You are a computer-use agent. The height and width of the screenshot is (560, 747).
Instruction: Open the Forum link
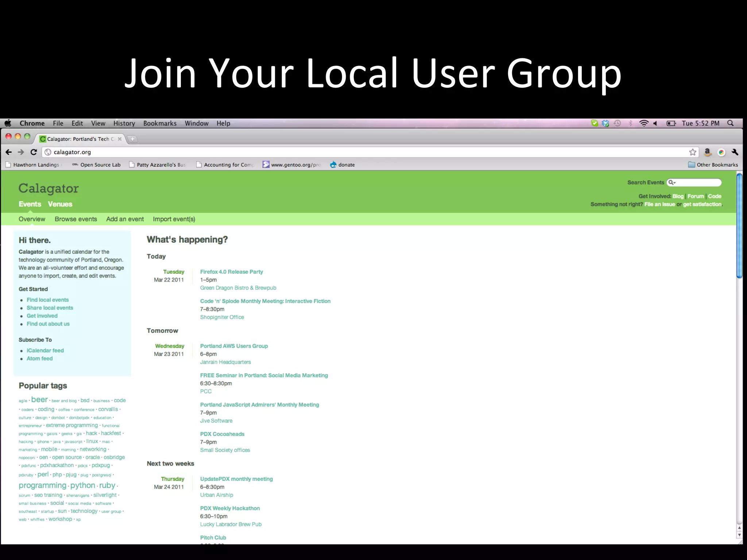696,196
